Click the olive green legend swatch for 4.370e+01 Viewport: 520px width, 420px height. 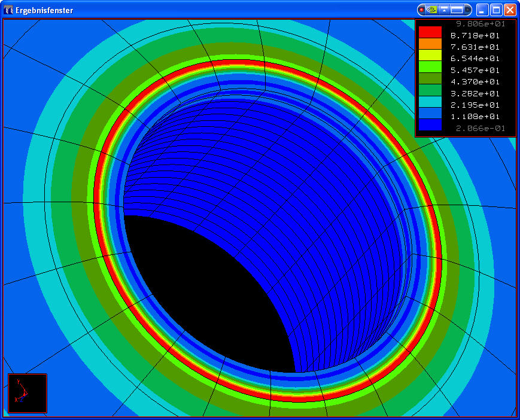coord(430,78)
